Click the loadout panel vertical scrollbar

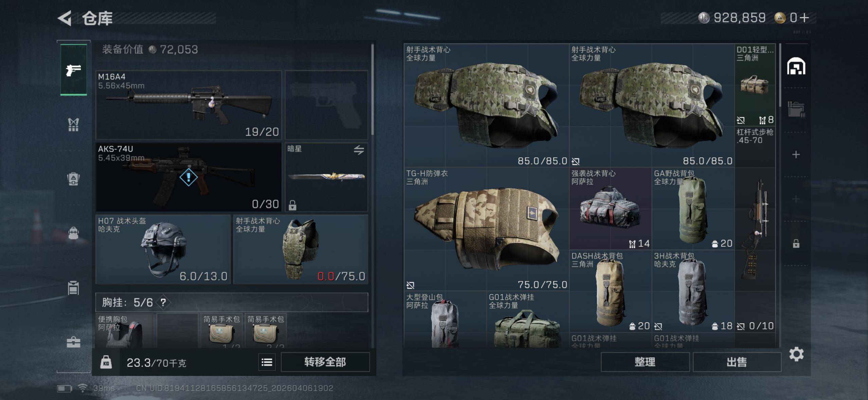point(373,90)
